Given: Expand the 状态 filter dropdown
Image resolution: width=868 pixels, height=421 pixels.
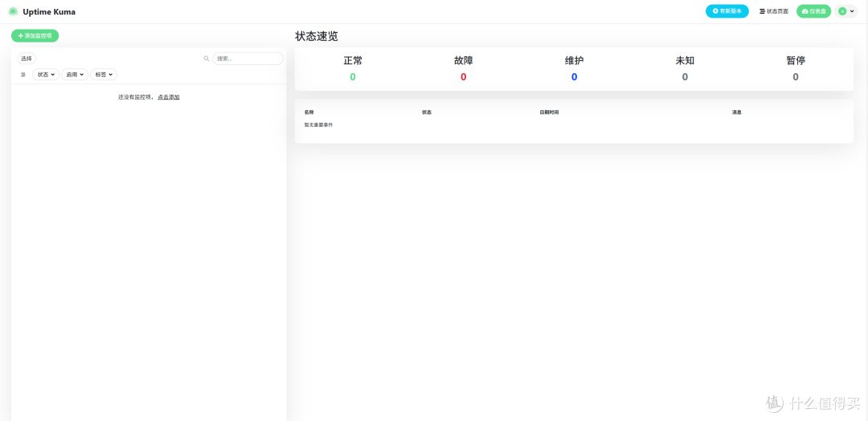Looking at the screenshot, I should [x=46, y=75].
